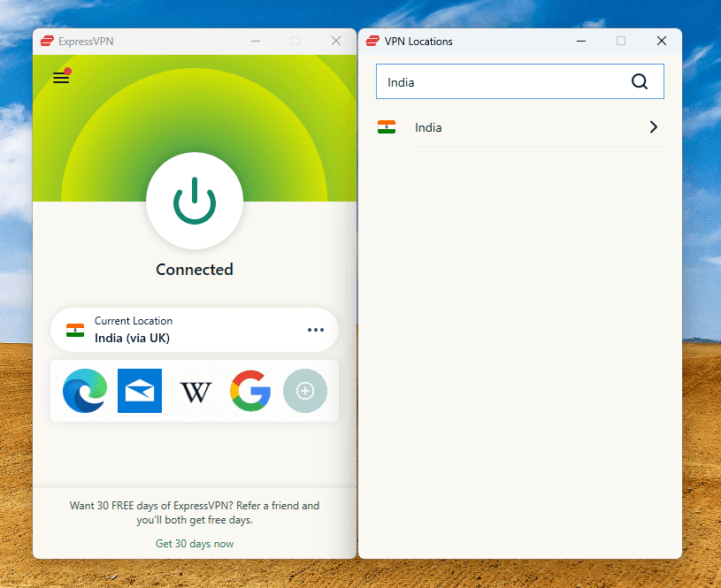The height and width of the screenshot is (588, 721).
Task: Click the Current Location 'India (via UK)' card
Action: (177, 330)
